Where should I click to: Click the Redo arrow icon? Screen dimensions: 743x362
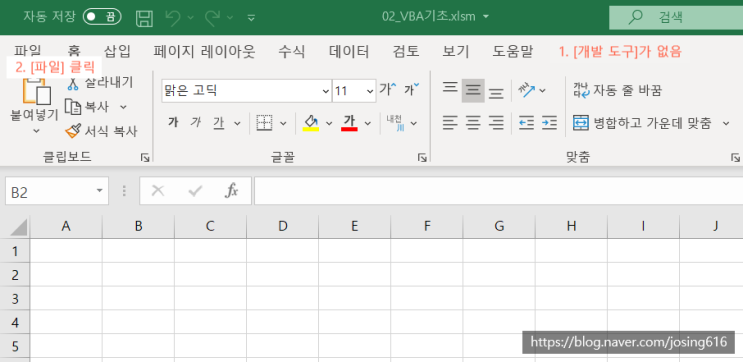[x=213, y=18]
